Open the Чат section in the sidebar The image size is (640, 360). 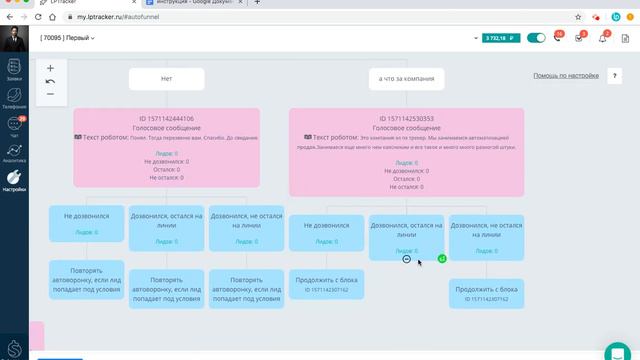pos(14,126)
